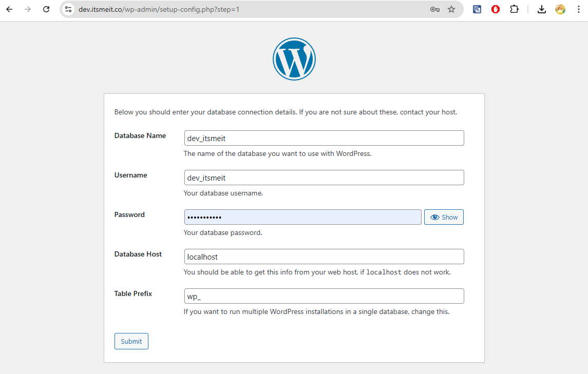This screenshot has height=374, width=588.
Task: Select the Password input field
Action: pyautogui.click(x=302, y=216)
